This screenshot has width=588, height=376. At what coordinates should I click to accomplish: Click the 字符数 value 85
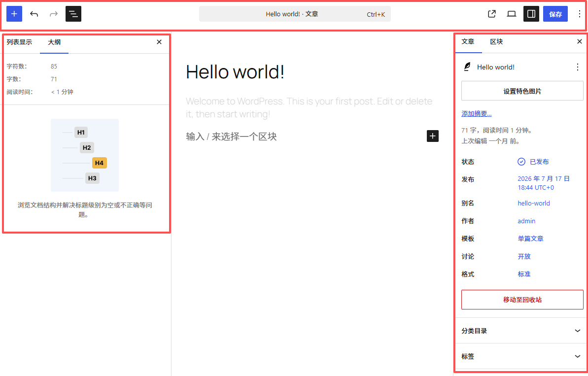tap(54, 67)
